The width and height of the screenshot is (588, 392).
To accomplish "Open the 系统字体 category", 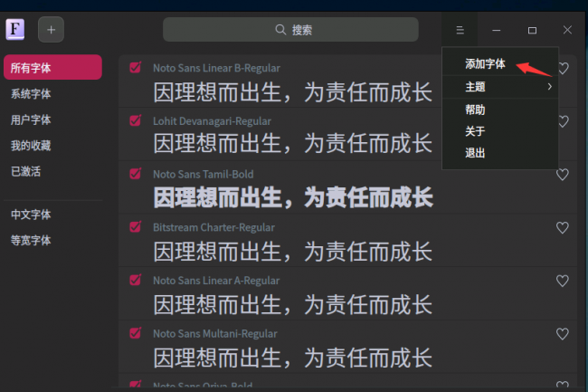I will 31,94.
